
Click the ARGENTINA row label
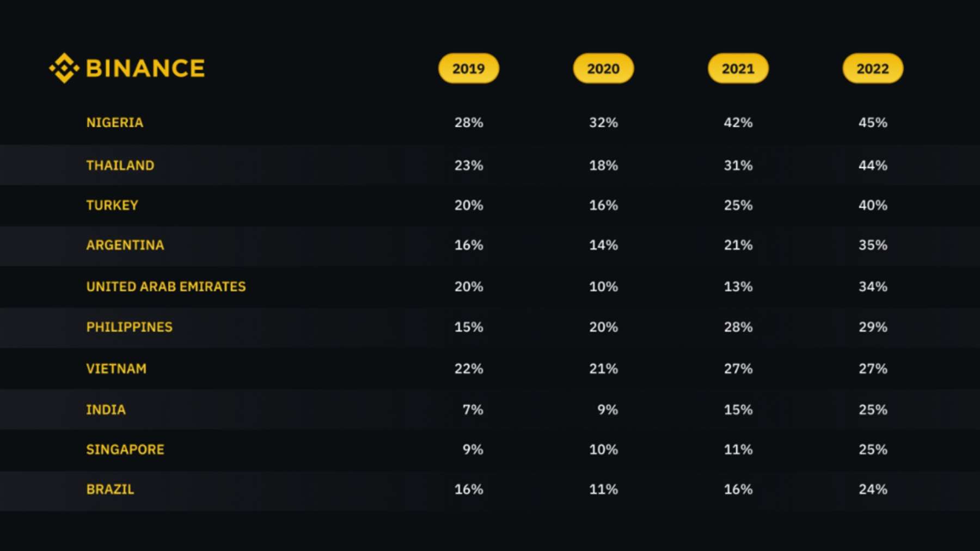point(125,245)
